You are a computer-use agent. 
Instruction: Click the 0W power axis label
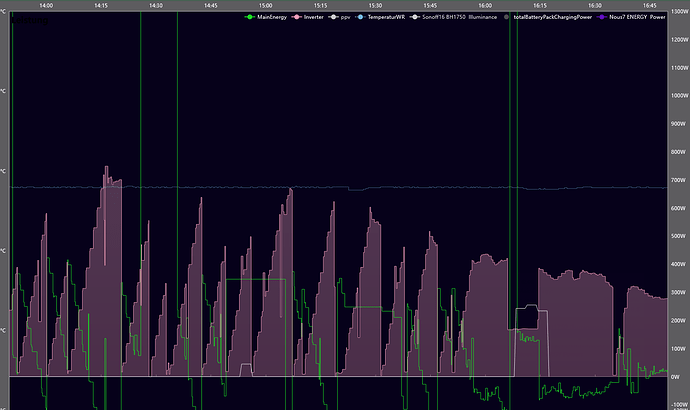675,377
